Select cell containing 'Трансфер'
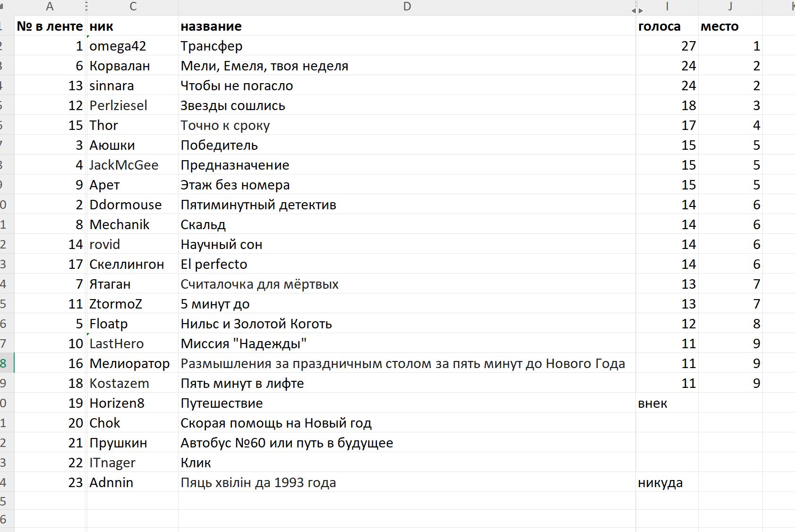The image size is (795, 532). (x=407, y=46)
